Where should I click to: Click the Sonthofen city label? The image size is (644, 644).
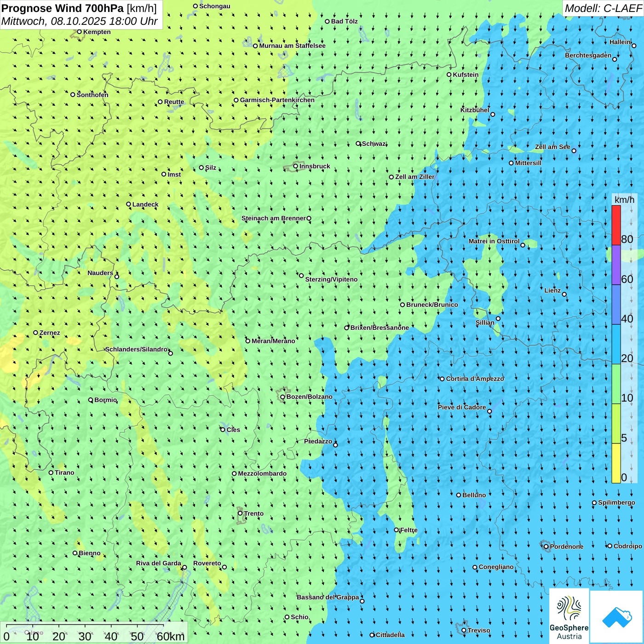[92, 95]
